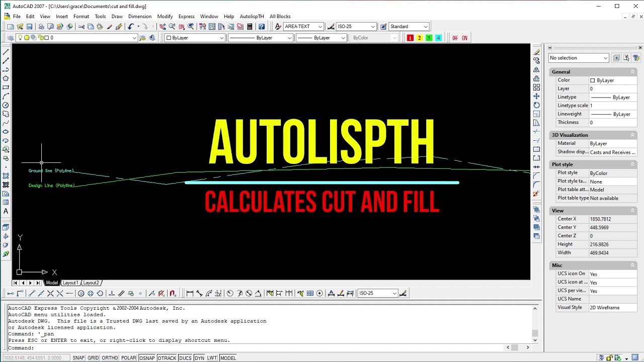Click the Zoom Realtime magnifier icon
The height and width of the screenshot is (362, 644).
coord(172,27)
